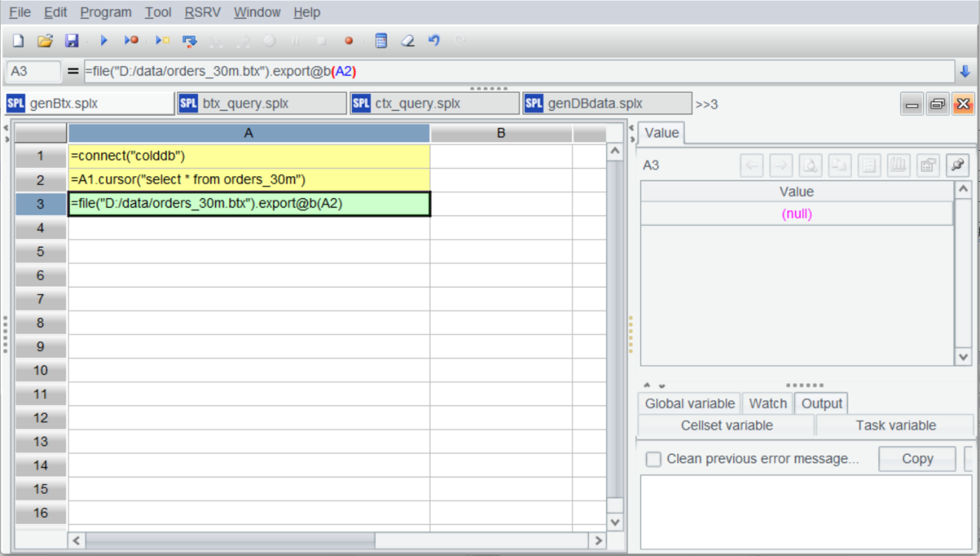The image size is (980, 556).
Task: Go back in value panel history
Action: pos(752,166)
